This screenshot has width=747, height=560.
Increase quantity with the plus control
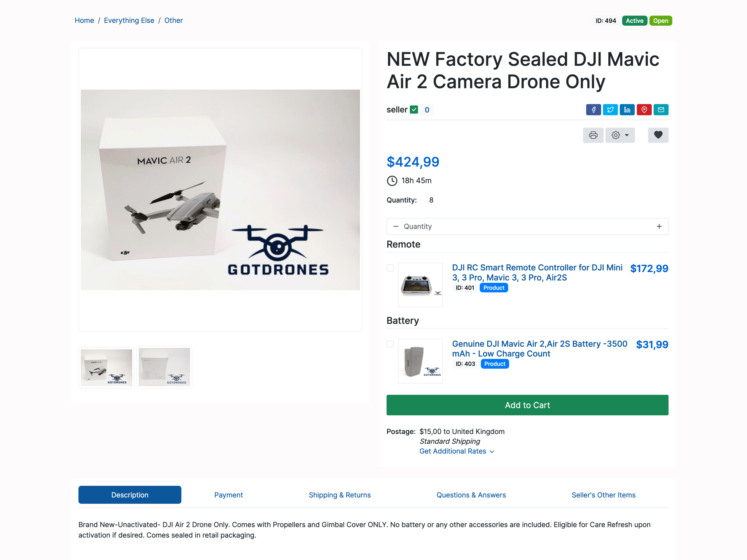tap(659, 226)
